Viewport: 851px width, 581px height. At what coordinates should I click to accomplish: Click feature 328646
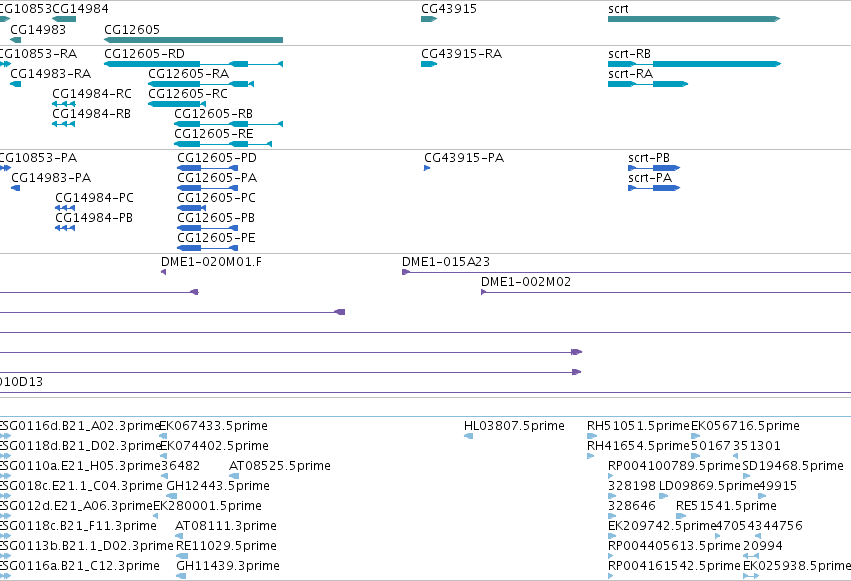pyautogui.click(x=632, y=506)
